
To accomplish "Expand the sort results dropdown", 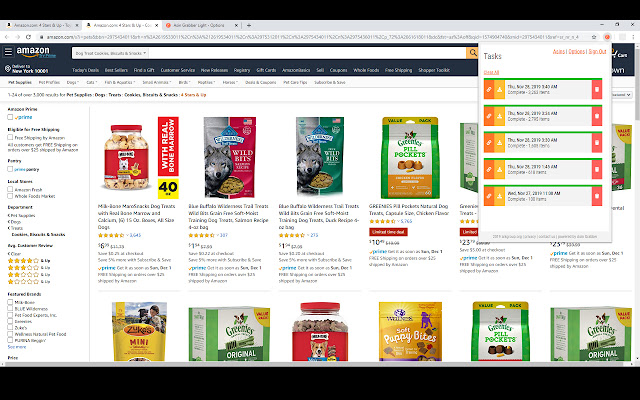I will [x=621, y=95].
